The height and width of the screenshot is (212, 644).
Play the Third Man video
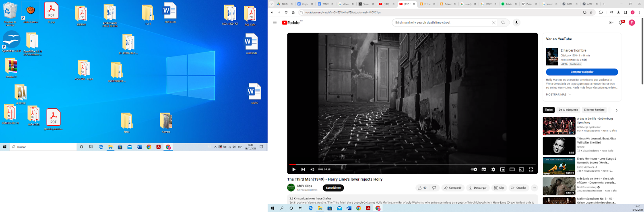[294, 169]
